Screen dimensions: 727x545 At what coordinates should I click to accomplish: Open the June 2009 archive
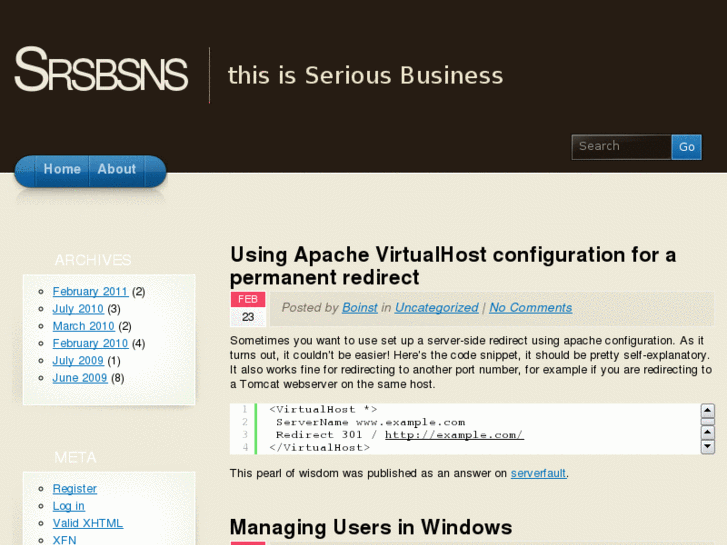(79, 378)
